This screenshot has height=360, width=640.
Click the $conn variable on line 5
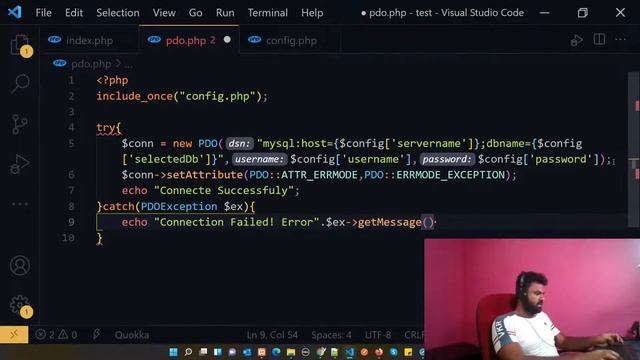click(138, 144)
